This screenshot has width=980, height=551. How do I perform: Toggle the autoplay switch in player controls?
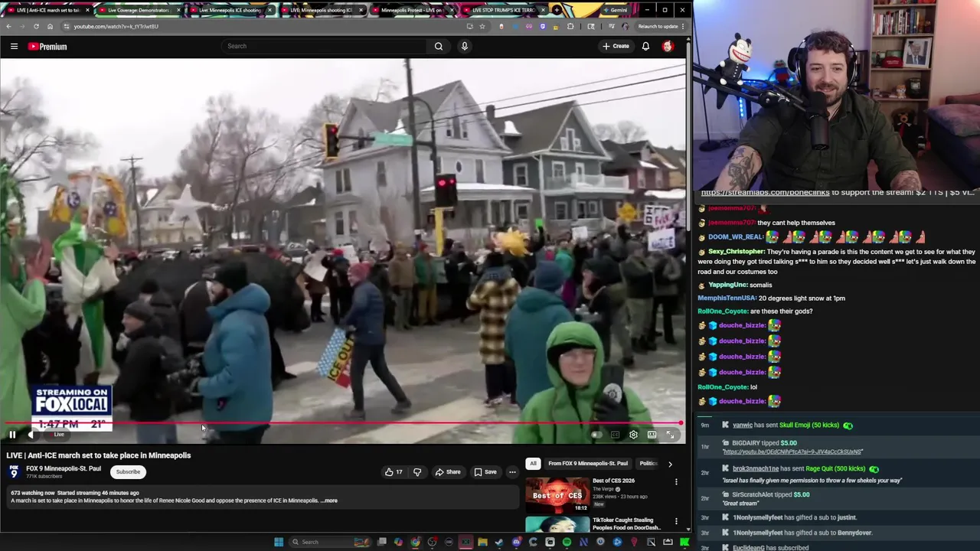[x=596, y=435]
